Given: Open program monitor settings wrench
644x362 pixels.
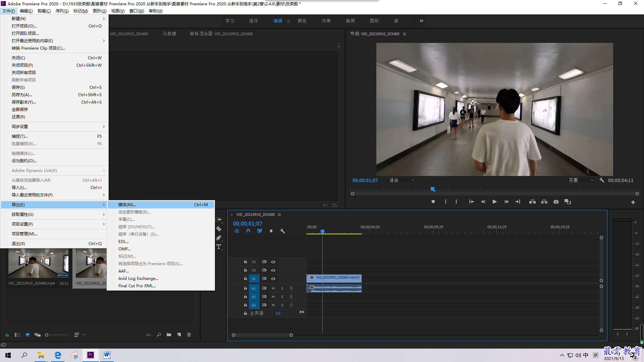Looking at the screenshot, I should click(602, 180).
